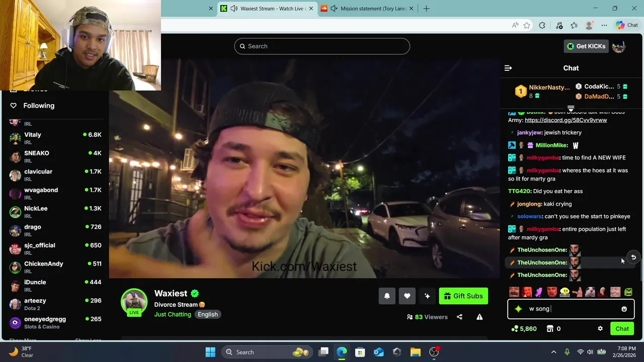
Task: Switch to Mission statement (Tory Lanez) tab
Action: pos(368,9)
